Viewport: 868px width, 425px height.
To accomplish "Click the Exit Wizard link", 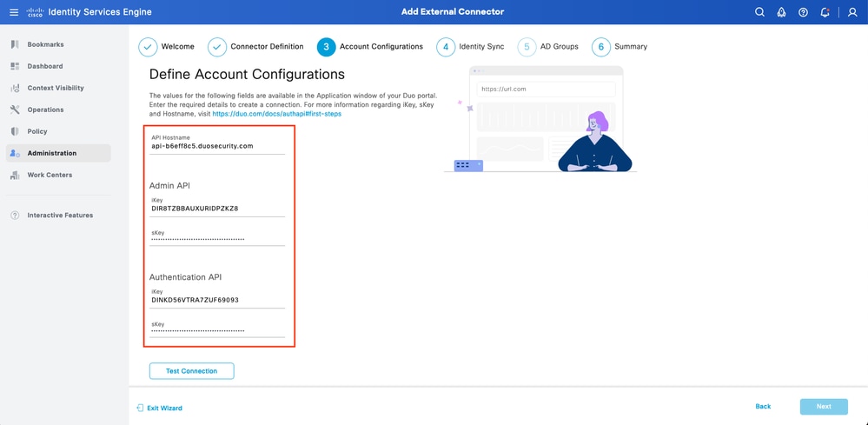I will (x=164, y=408).
